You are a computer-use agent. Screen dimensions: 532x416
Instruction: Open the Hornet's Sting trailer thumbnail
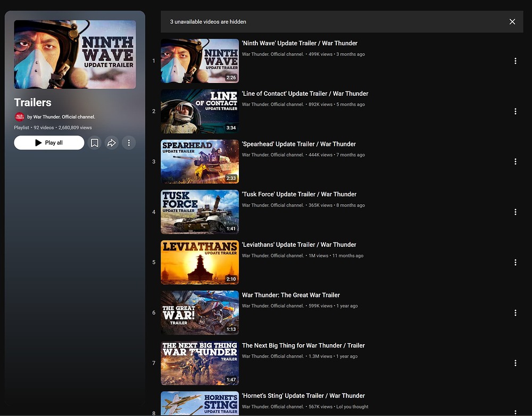[x=199, y=403]
